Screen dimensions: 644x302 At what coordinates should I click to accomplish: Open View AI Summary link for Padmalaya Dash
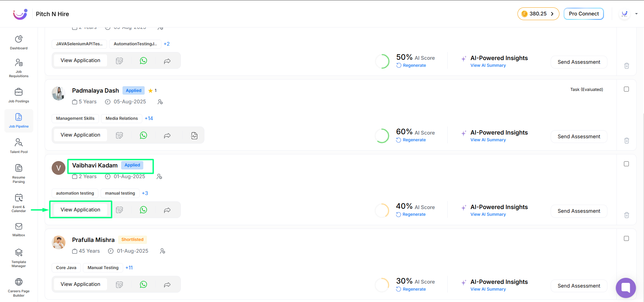[x=488, y=140]
